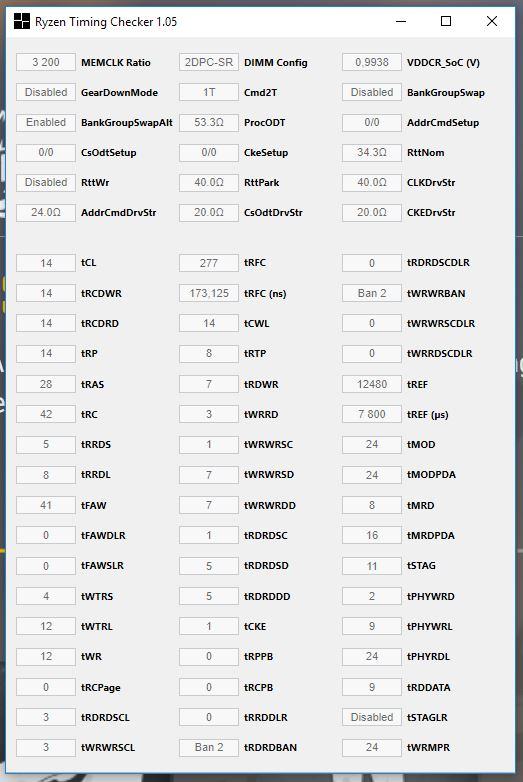Select the RttPark 40.0Ω field
The image size is (523, 782).
pos(209,182)
